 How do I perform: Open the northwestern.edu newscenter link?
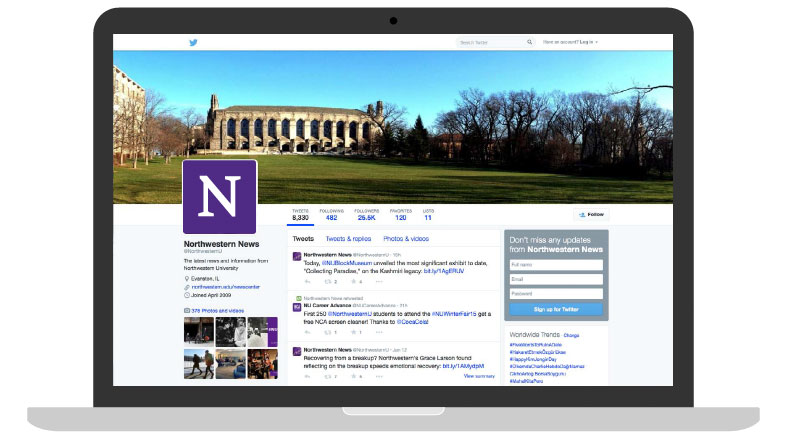(x=219, y=286)
